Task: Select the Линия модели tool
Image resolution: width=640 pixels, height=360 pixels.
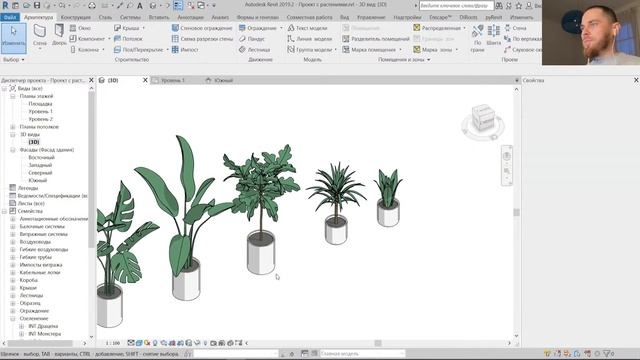Action: (310, 39)
